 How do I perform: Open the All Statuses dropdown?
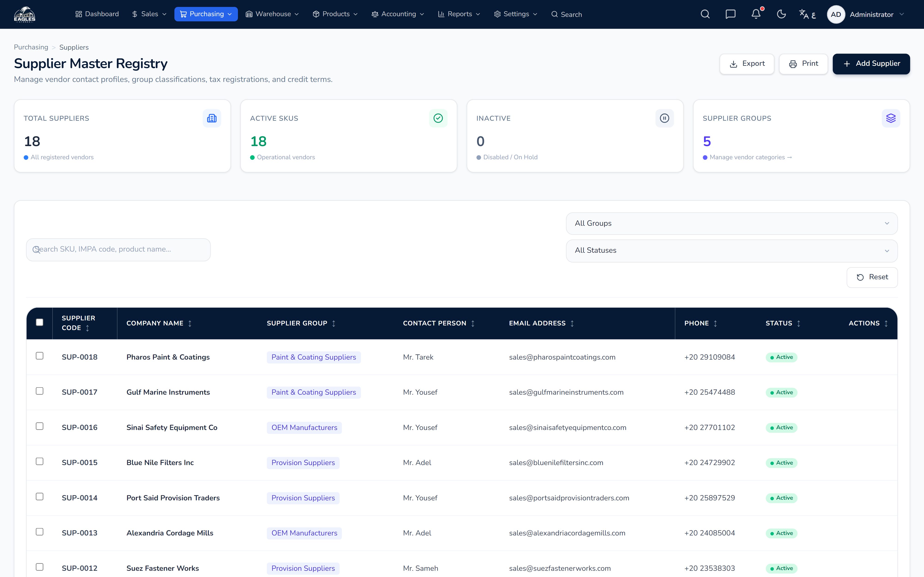point(732,250)
